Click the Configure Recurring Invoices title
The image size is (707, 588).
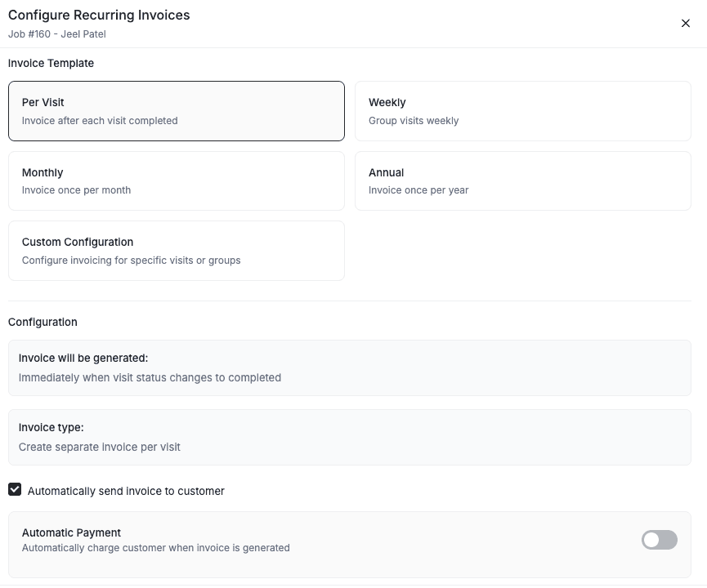97,15
